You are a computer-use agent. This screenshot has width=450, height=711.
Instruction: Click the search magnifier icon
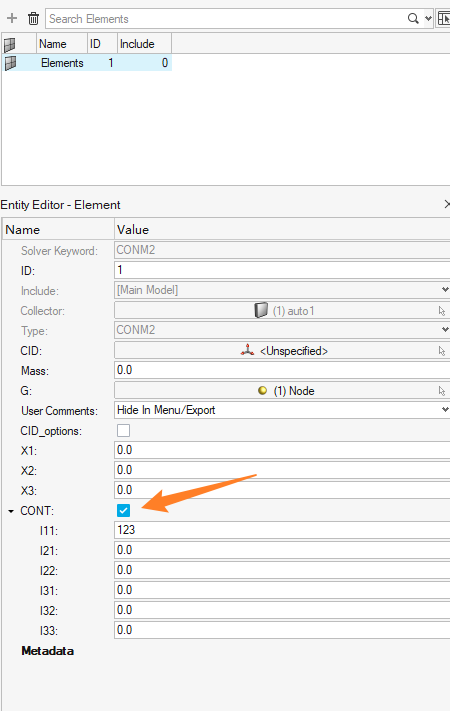[x=413, y=19]
